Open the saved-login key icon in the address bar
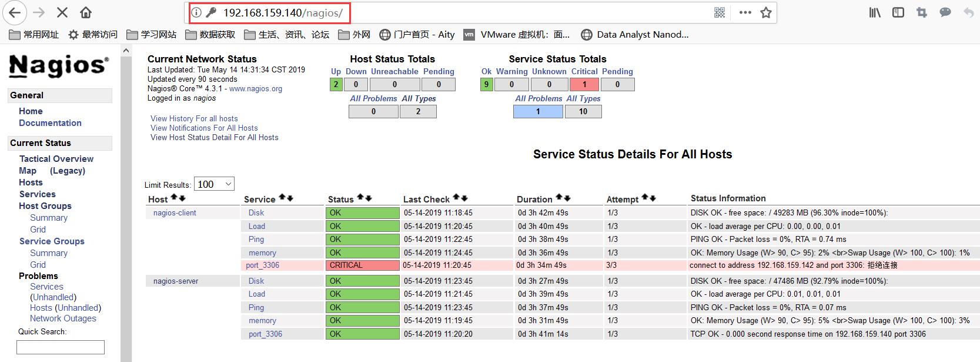 click(x=211, y=12)
